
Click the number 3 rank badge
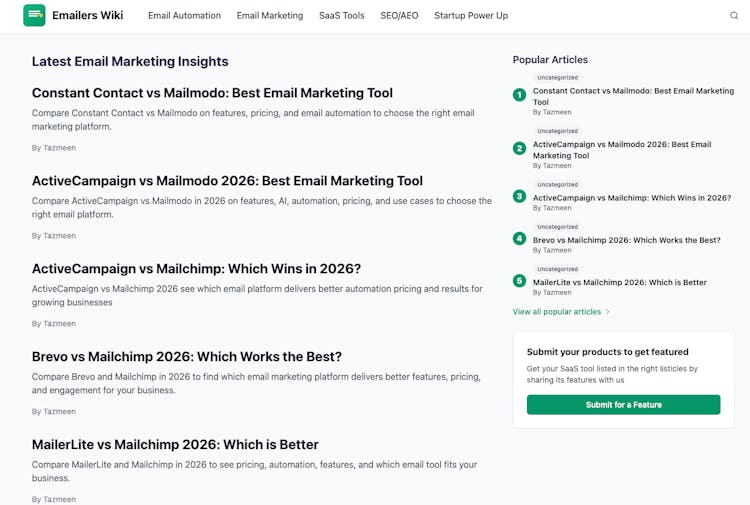click(519, 197)
